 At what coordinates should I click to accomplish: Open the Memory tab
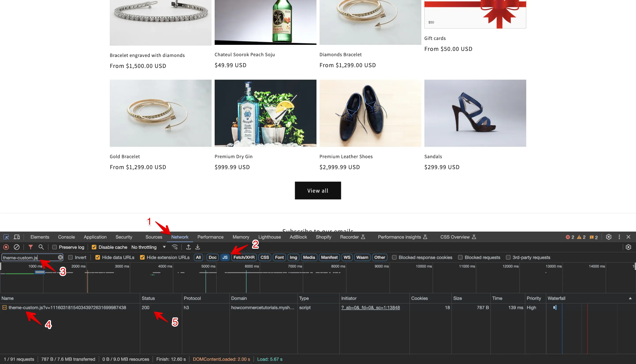(x=241, y=237)
